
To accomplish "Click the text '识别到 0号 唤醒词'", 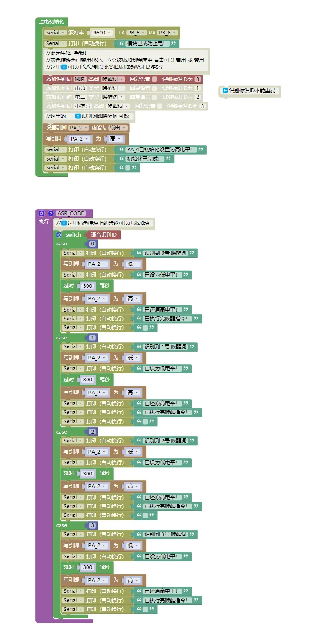I will point(165,253).
